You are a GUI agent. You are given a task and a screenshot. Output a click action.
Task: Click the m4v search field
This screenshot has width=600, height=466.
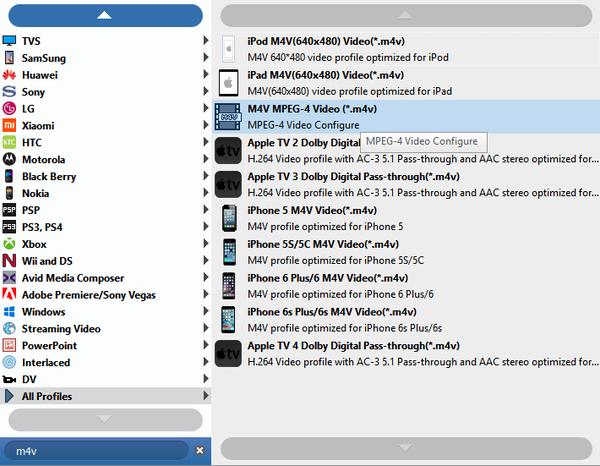98,451
